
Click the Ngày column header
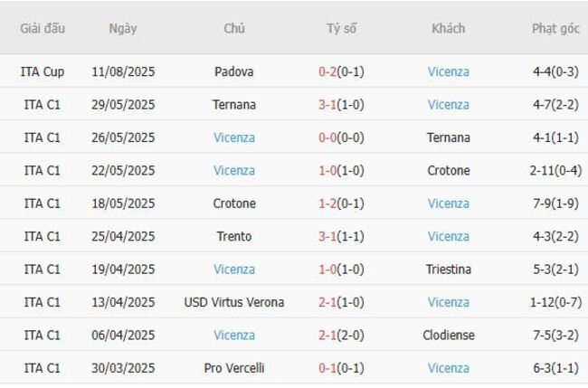[123, 28]
